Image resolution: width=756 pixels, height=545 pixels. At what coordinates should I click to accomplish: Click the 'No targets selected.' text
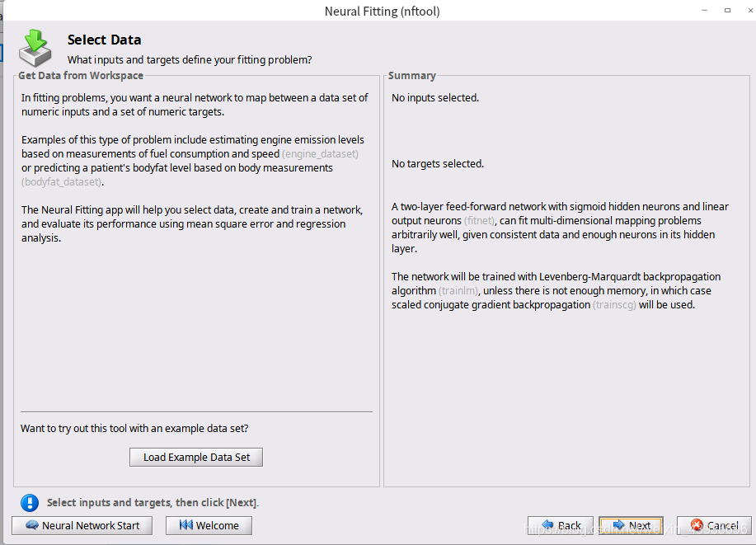[x=438, y=164]
